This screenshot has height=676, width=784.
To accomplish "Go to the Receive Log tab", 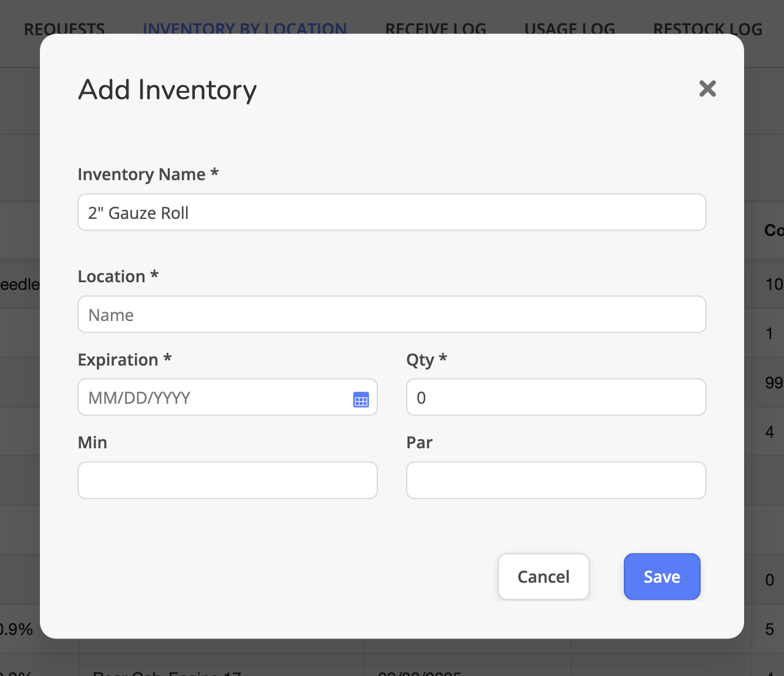I will coord(435,28).
